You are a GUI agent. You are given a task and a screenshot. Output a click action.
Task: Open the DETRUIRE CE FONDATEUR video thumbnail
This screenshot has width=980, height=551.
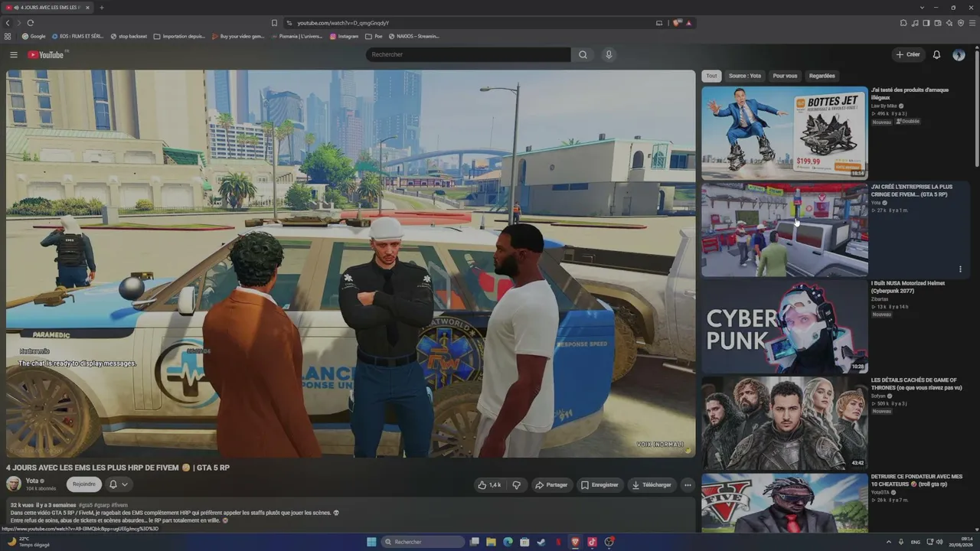(x=785, y=503)
